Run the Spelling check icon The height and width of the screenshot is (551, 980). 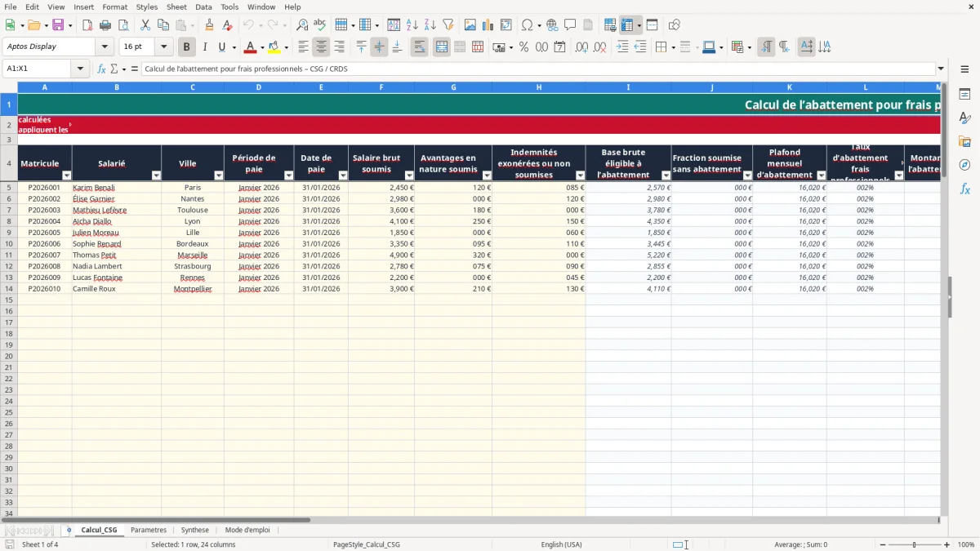pos(320,25)
